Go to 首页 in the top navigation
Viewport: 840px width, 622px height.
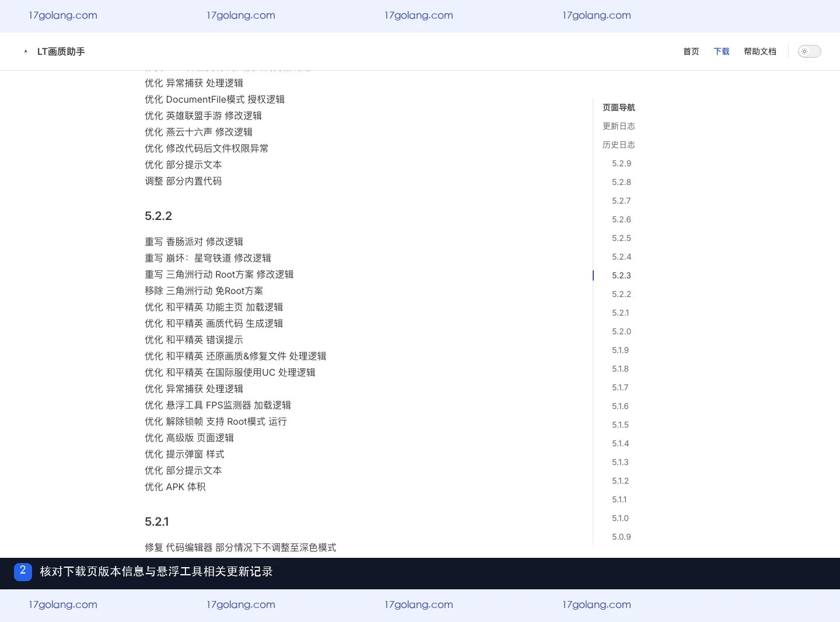pyautogui.click(x=691, y=51)
